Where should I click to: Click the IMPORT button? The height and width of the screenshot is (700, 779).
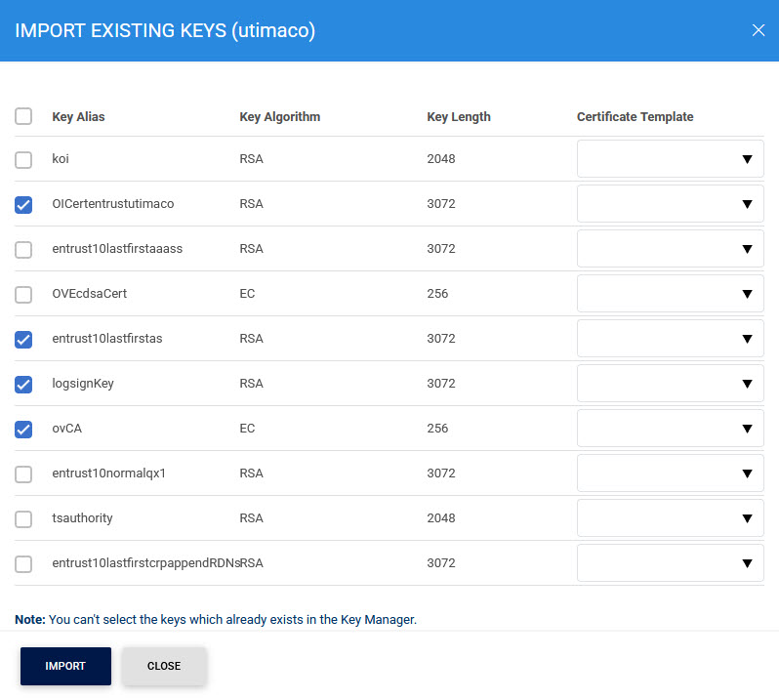click(65, 666)
